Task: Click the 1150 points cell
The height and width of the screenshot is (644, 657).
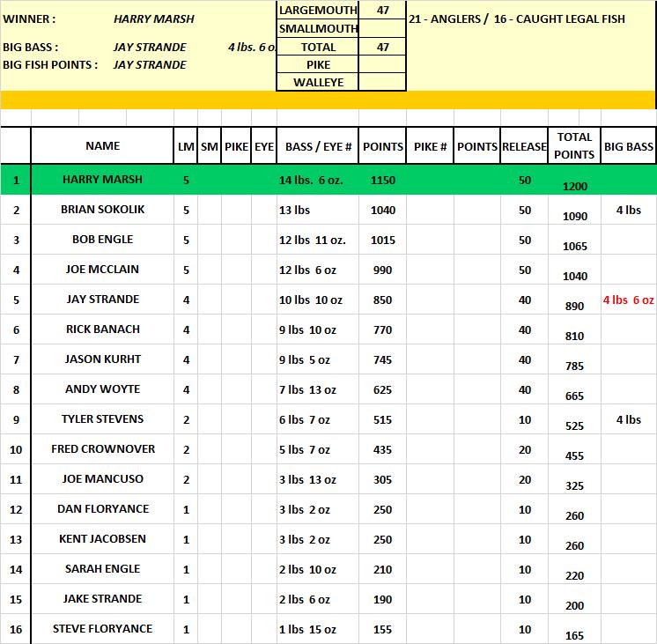Action: pos(382,181)
